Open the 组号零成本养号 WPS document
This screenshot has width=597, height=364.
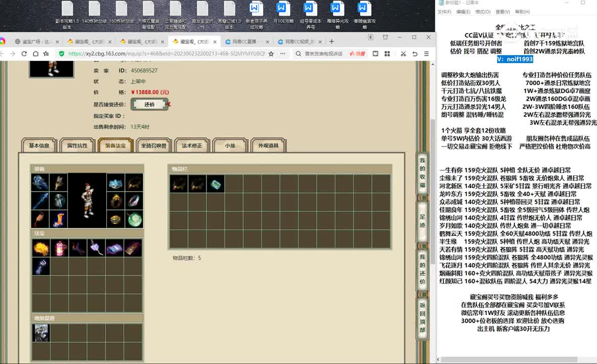310,16
